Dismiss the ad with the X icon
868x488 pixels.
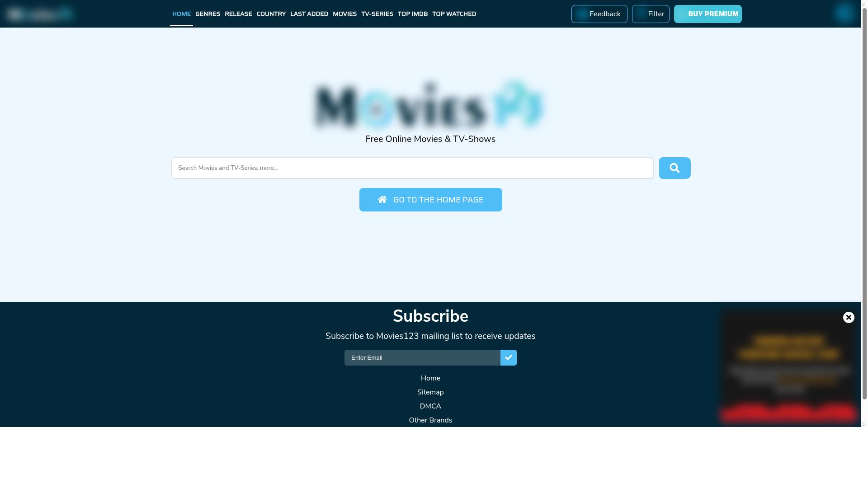(849, 318)
